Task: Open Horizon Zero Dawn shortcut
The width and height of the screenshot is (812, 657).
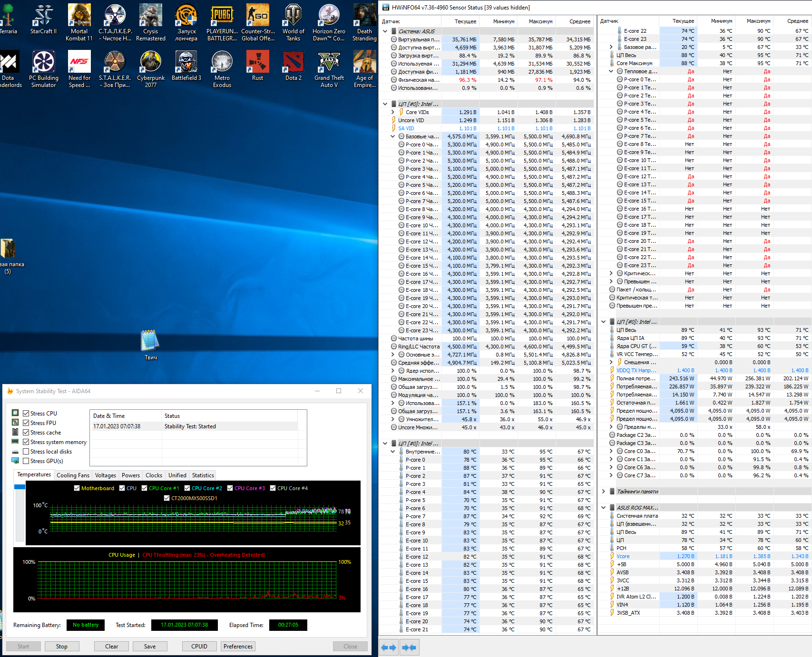Action: click(329, 23)
